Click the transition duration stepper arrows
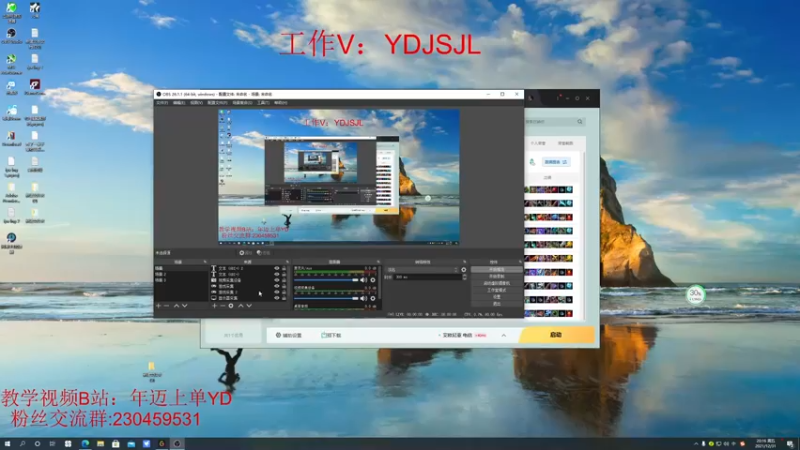800x450 pixels. tap(464, 277)
